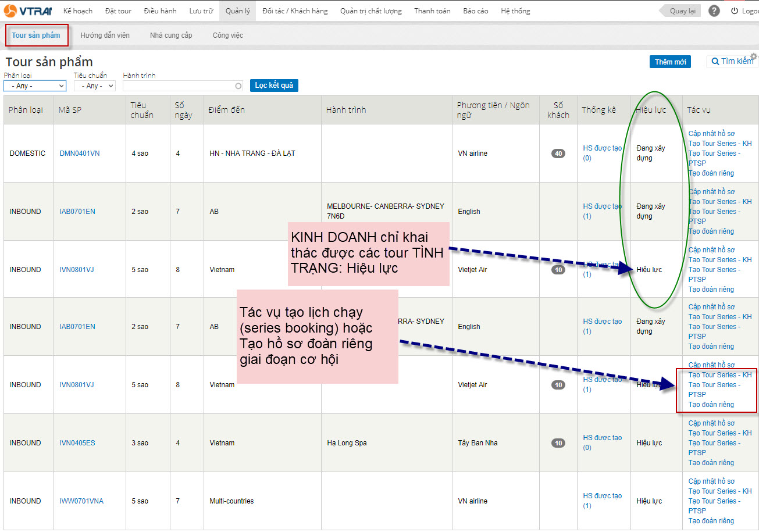
Task: Click the circle icon in Hành trình field
Action: tap(238, 86)
